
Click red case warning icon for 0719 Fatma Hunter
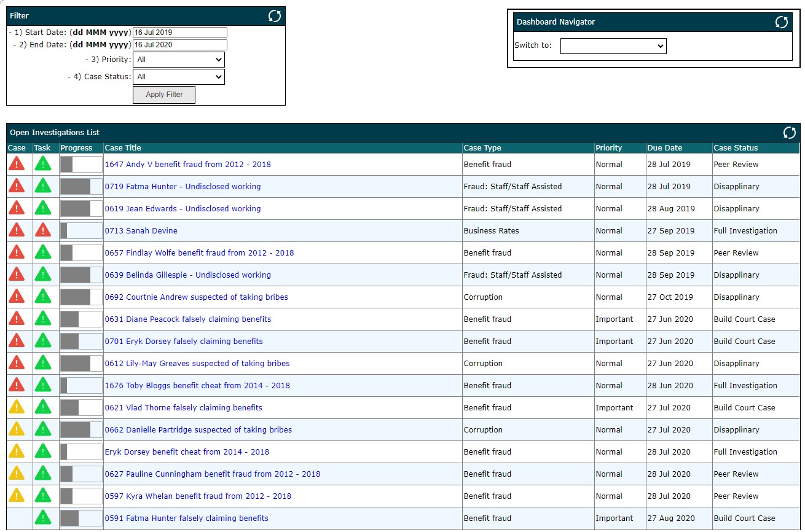pyautogui.click(x=17, y=186)
